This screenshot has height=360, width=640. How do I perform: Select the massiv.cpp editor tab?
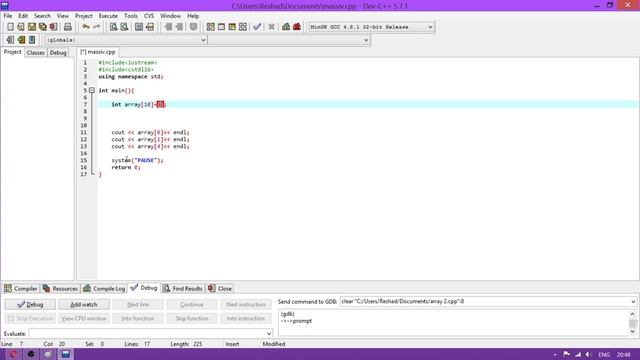pos(98,52)
